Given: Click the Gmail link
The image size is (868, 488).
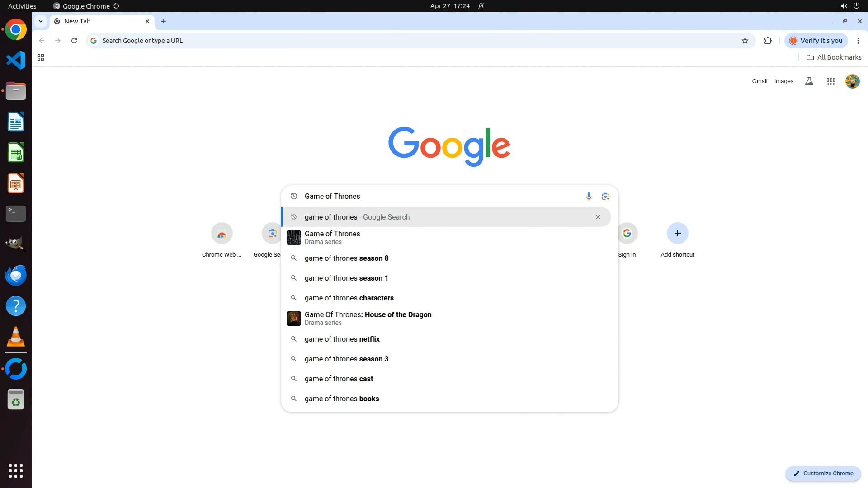Looking at the screenshot, I should [x=759, y=81].
